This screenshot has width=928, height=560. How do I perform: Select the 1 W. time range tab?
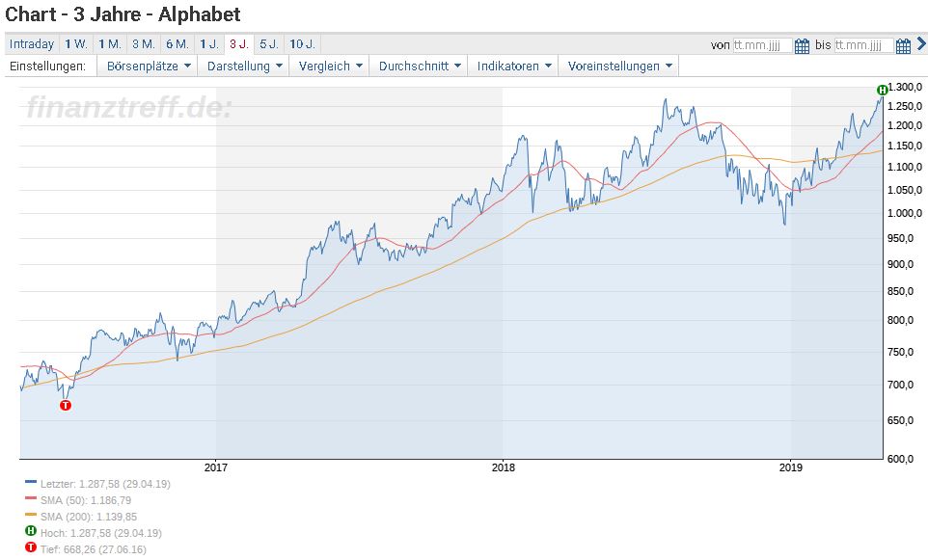coord(76,43)
